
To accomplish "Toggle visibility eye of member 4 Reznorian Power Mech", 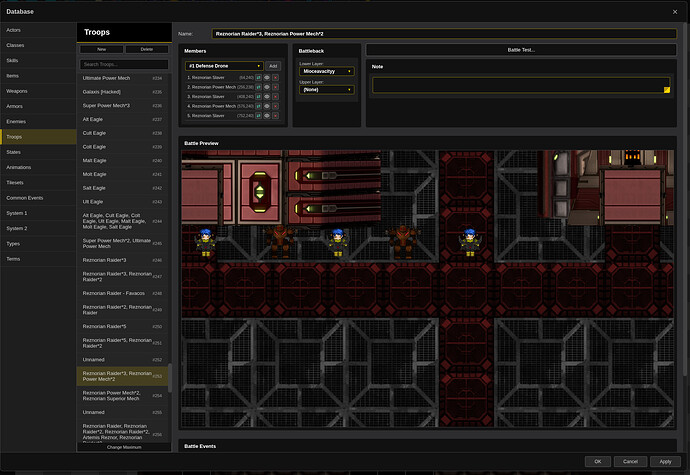I will pyautogui.click(x=267, y=106).
